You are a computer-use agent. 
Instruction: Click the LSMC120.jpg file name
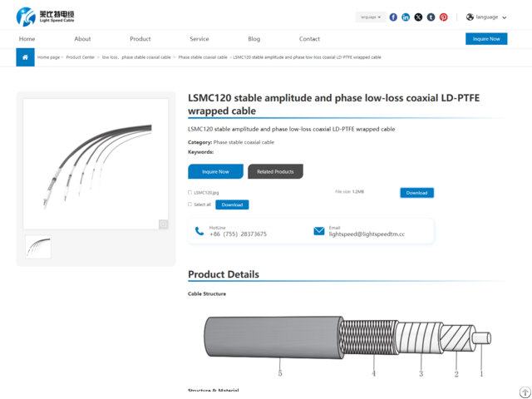(206, 193)
